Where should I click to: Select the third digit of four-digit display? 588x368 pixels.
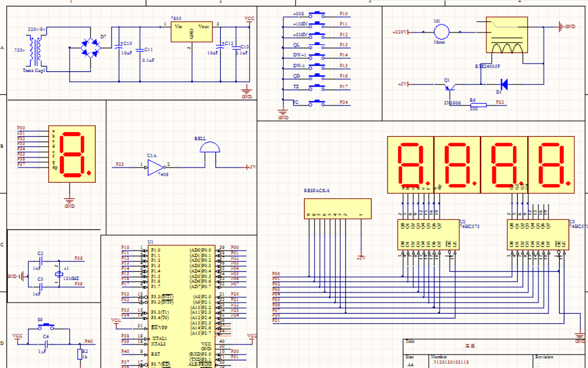coord(504,165)
